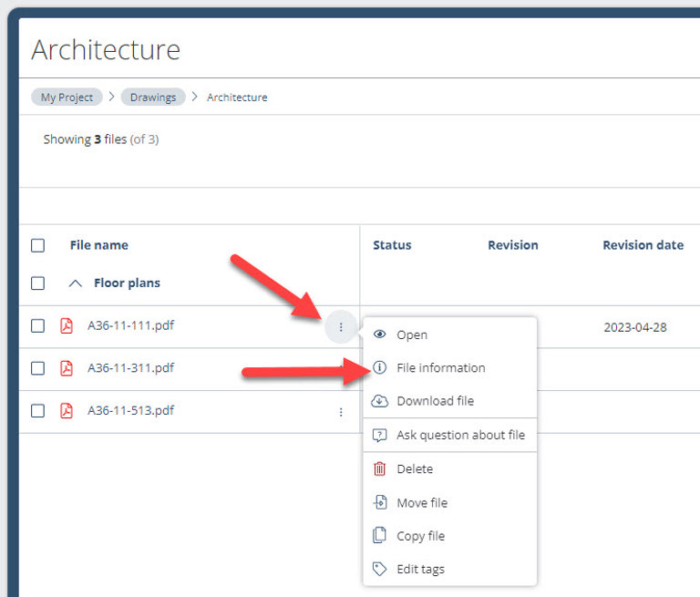Click the Move file icon
Viewport: 700px width, 597px height.
[380, 502]
